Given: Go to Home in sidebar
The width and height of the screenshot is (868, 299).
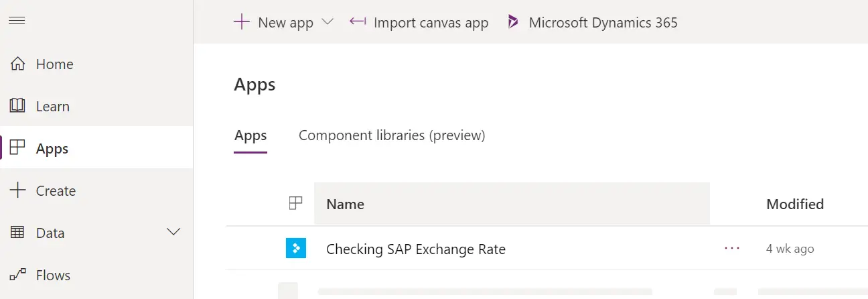Looking at the screenshot, I should point(96,64).
